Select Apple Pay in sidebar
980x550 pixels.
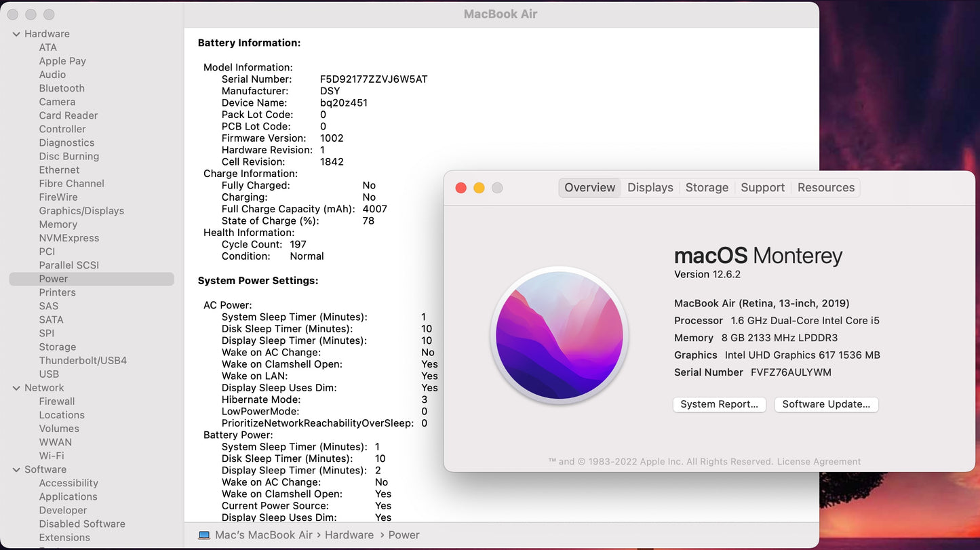coord(62,61)
